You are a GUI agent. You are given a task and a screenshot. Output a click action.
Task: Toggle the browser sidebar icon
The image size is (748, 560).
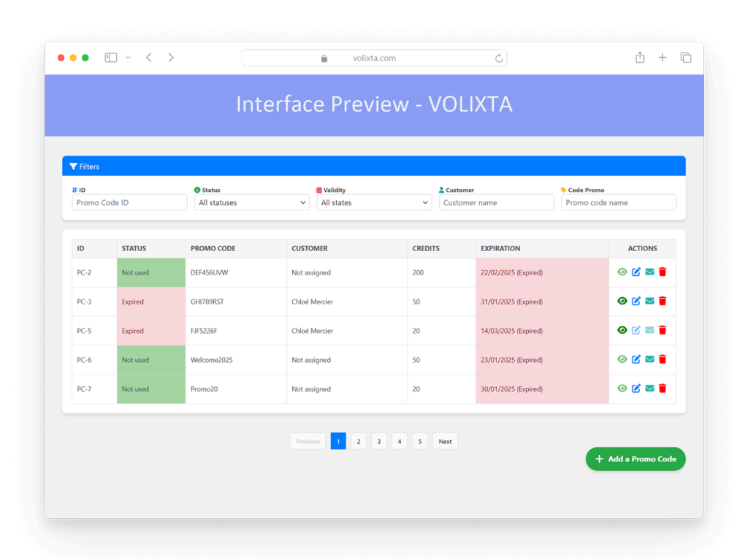pyautogui.click(x=111, y=58)
